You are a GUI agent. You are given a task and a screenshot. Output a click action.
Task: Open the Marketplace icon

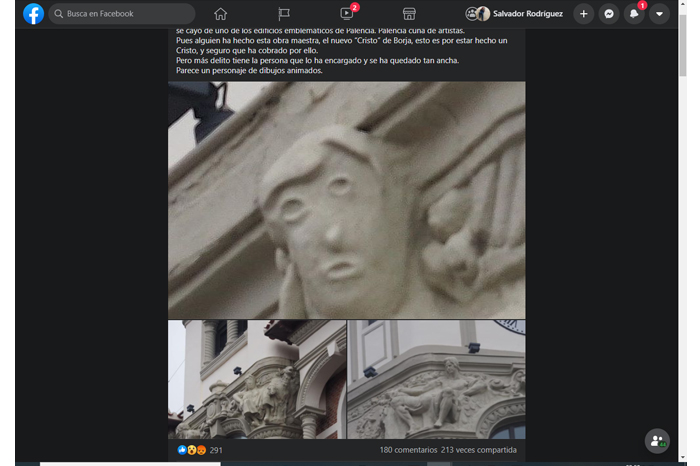(x=408, y=14)
